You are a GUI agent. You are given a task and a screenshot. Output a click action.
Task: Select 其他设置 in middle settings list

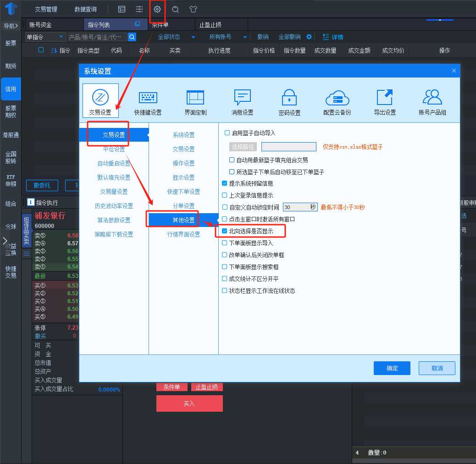183,220
